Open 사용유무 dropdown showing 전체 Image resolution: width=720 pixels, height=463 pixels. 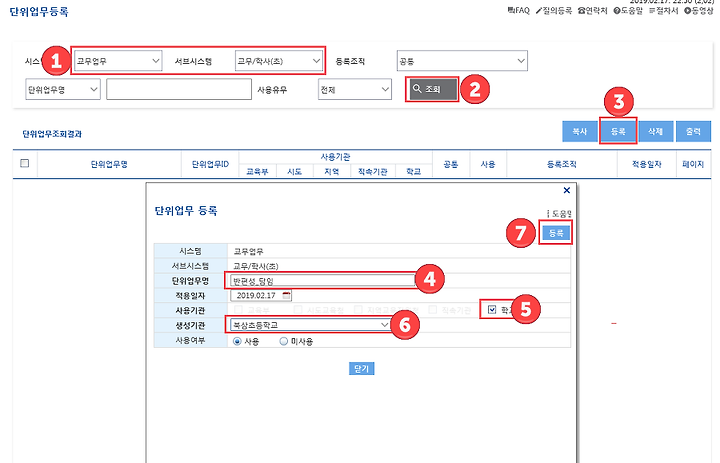[354, 89]
